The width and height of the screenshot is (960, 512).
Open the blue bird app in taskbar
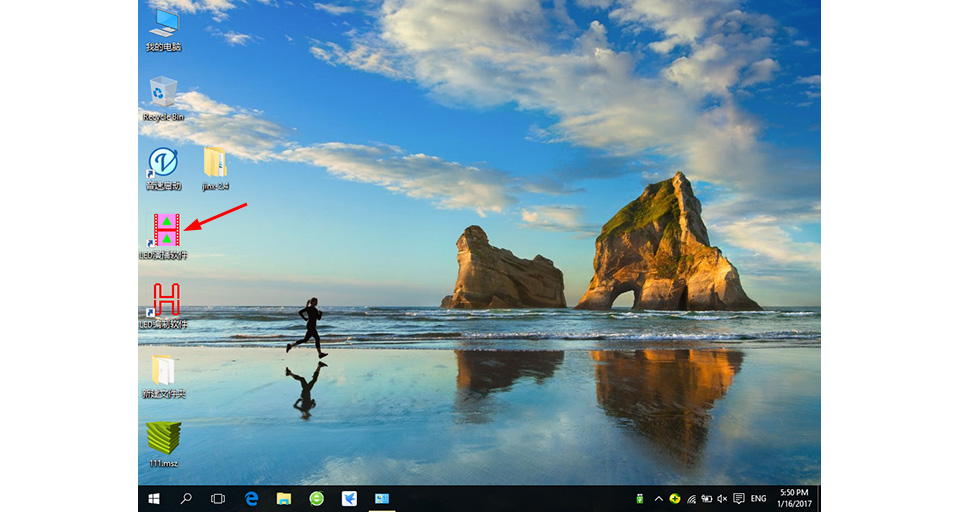(350, 499)
